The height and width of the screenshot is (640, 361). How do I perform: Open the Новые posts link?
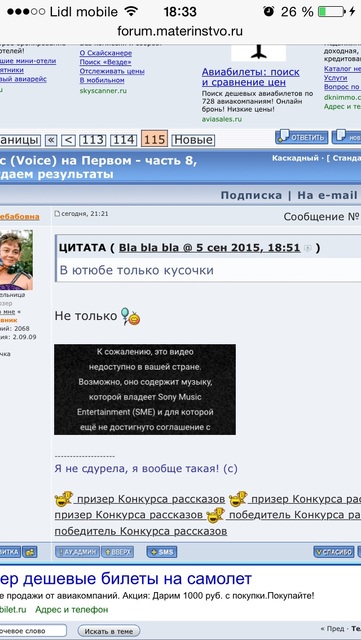pos(193,140)
